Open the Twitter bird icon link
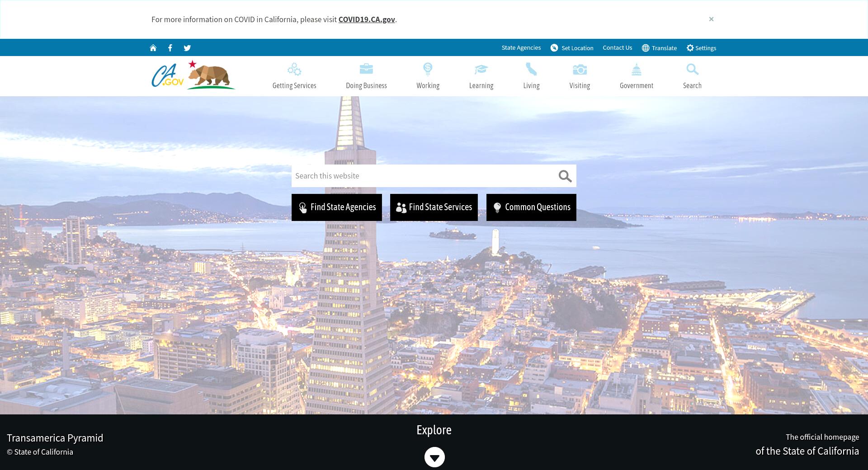Image resolution: width=868 pixels, height=470 pixels. 187,48
